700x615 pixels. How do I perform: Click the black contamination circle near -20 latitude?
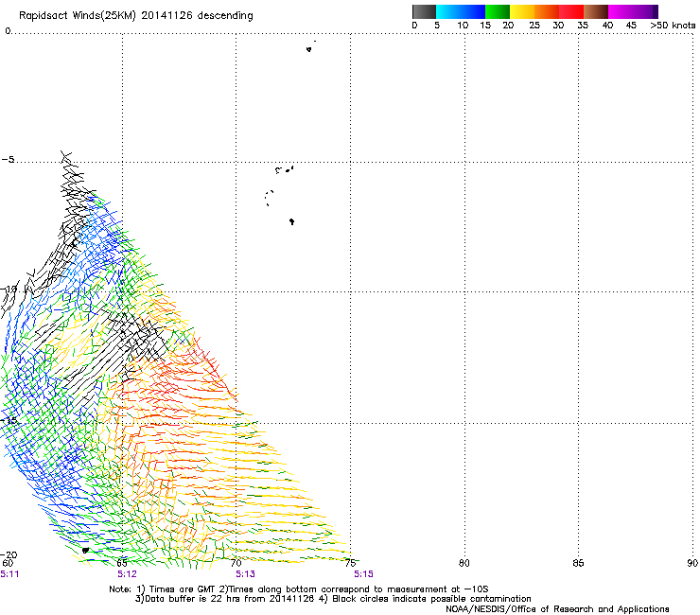[85, 551]
